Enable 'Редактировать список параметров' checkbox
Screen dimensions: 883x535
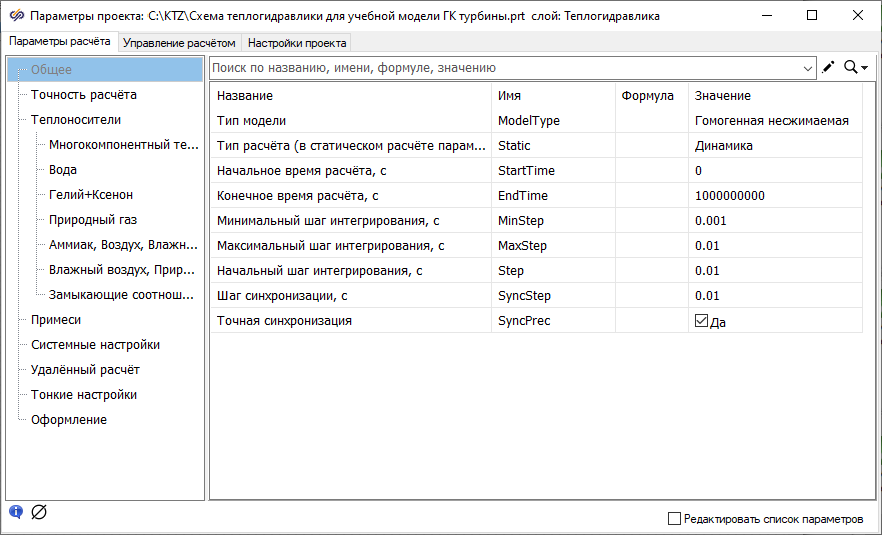point(674,519)
